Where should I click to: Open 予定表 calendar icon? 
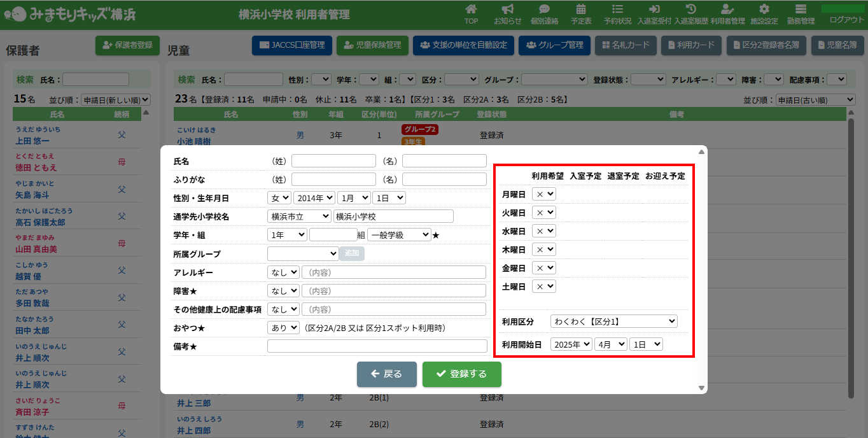click(581, 10)
